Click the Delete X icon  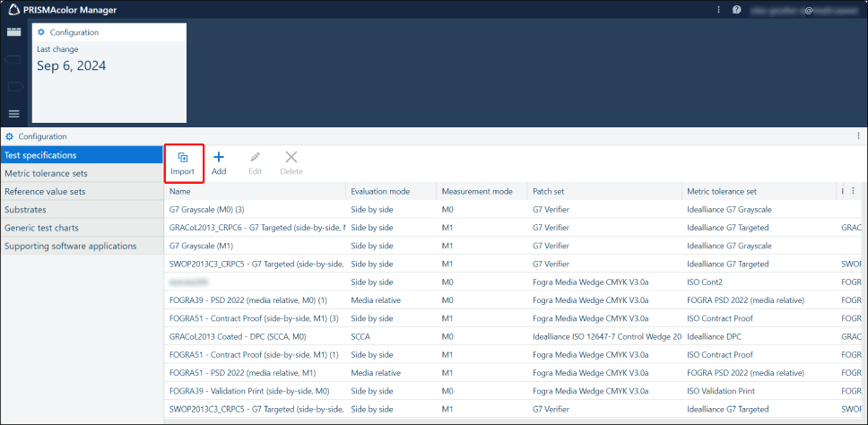pyautogui.click(x=291, y=158)
